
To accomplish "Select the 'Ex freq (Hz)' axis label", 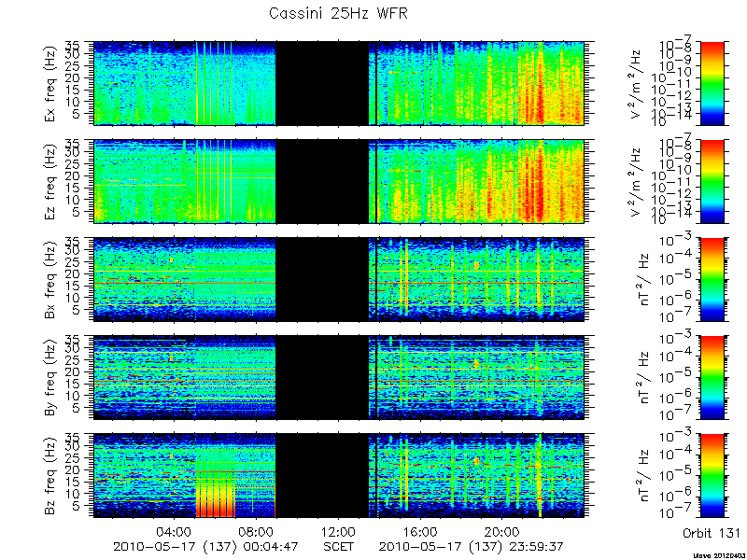I will (x=50, y=83).
